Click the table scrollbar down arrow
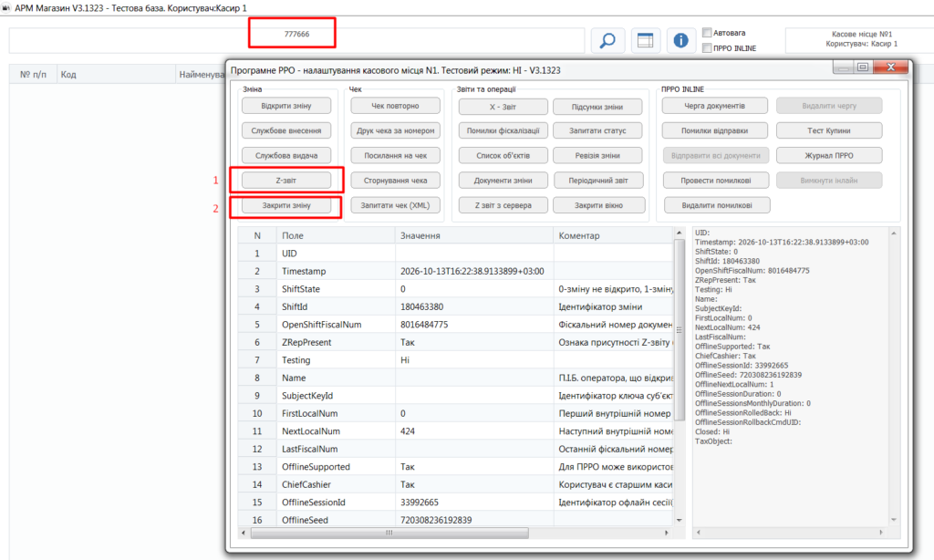The height and width of the screenshot is (560, 934). [679, 520]
